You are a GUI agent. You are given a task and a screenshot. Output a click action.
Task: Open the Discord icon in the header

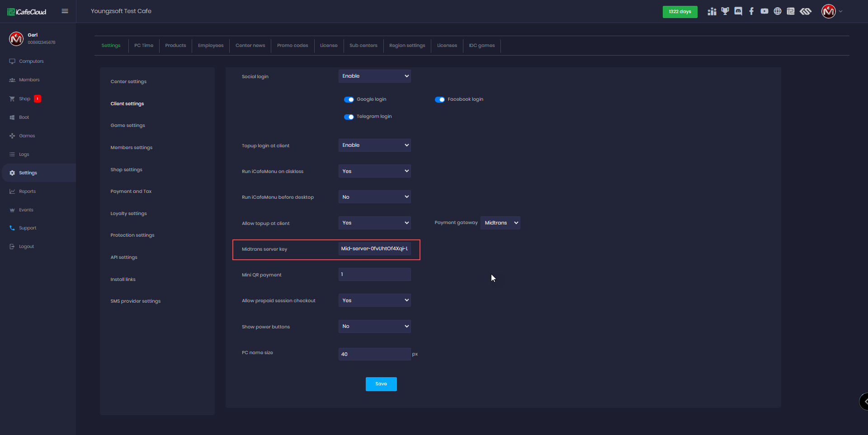[738, 11]
